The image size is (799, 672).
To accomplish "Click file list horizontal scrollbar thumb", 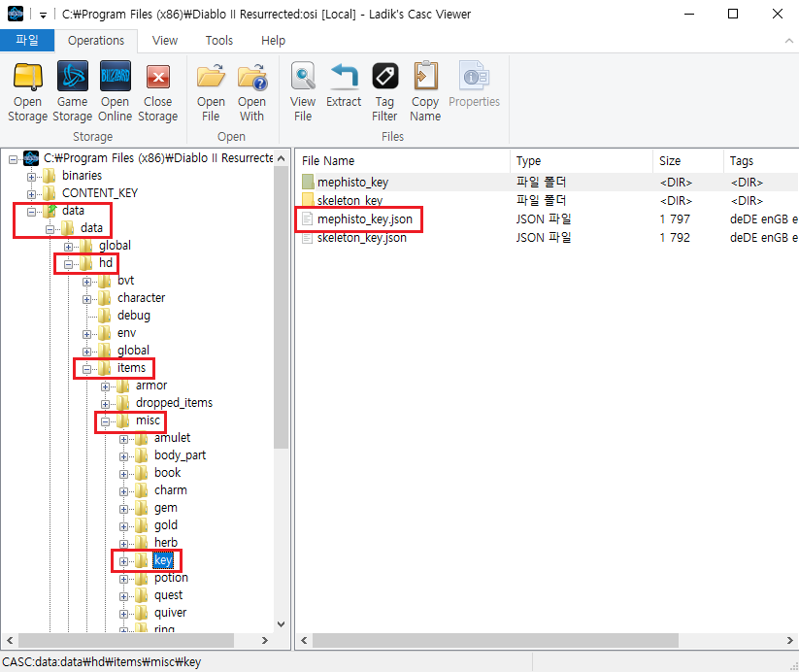I will click(x=495, y=640).
